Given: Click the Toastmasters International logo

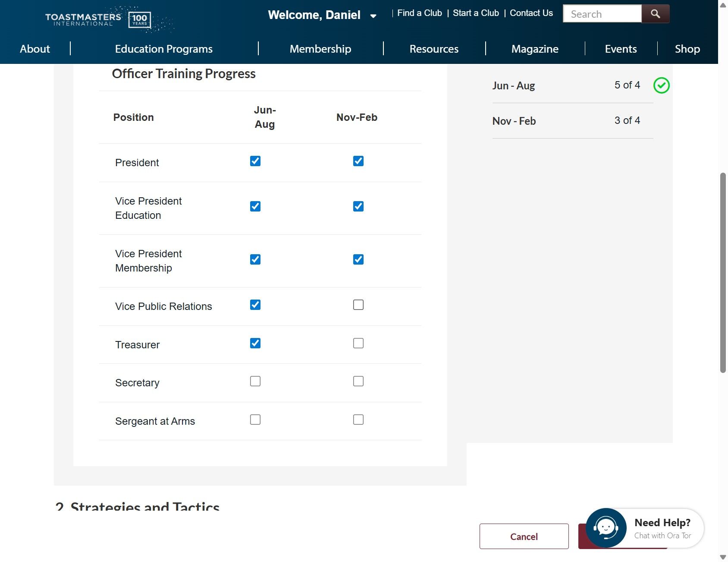Looking at the screenshot, I should point(84,18).
